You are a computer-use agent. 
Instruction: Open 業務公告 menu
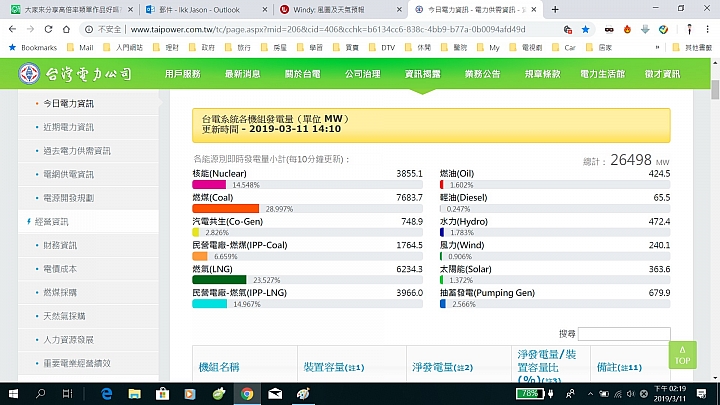point(483,74)
